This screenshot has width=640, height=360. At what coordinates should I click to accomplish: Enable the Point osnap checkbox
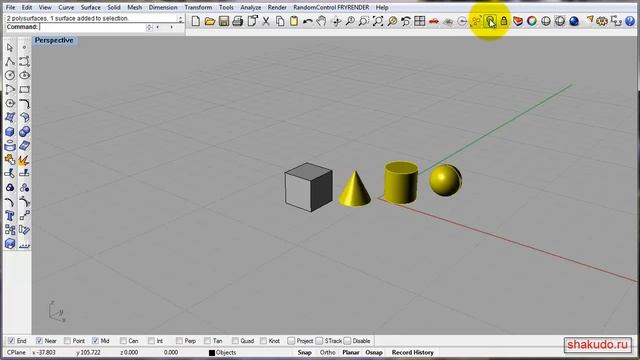67,341
